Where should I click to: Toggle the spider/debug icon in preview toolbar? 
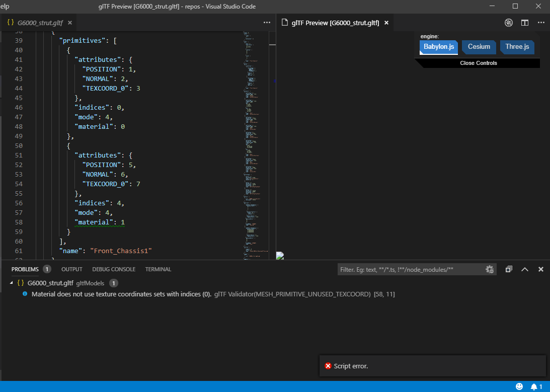[x=509, y=23]
